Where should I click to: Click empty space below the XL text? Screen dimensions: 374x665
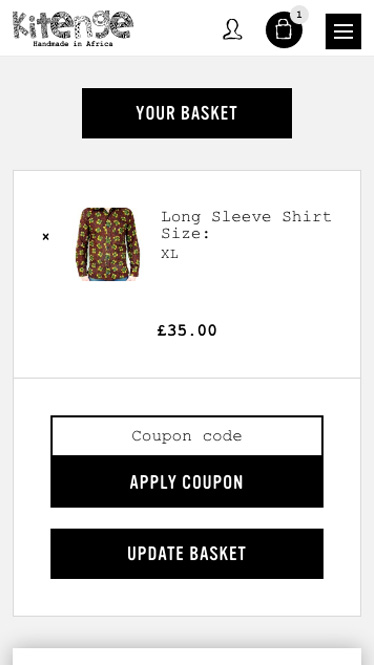coord(246,288)
